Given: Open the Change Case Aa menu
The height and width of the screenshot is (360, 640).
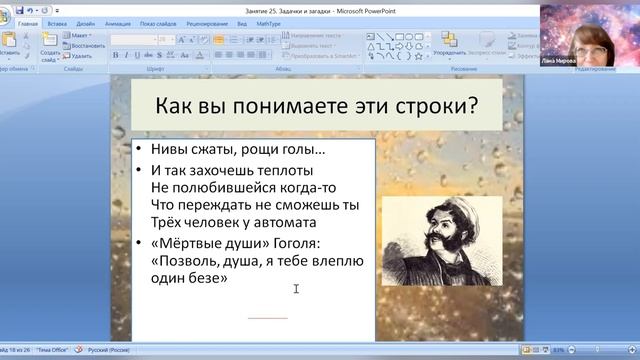Looking at the screenshot, I should pyautogui.click(x=184, y=55).
